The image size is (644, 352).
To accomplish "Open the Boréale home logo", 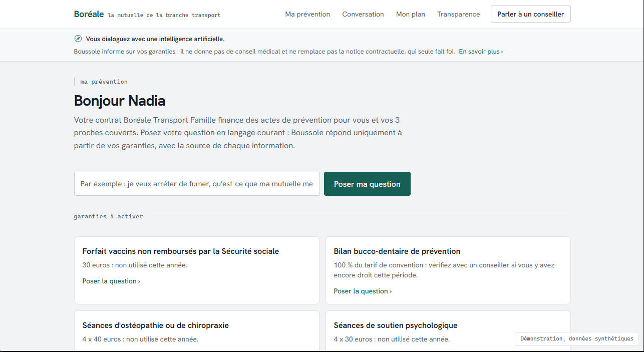I will click(89, 14).
